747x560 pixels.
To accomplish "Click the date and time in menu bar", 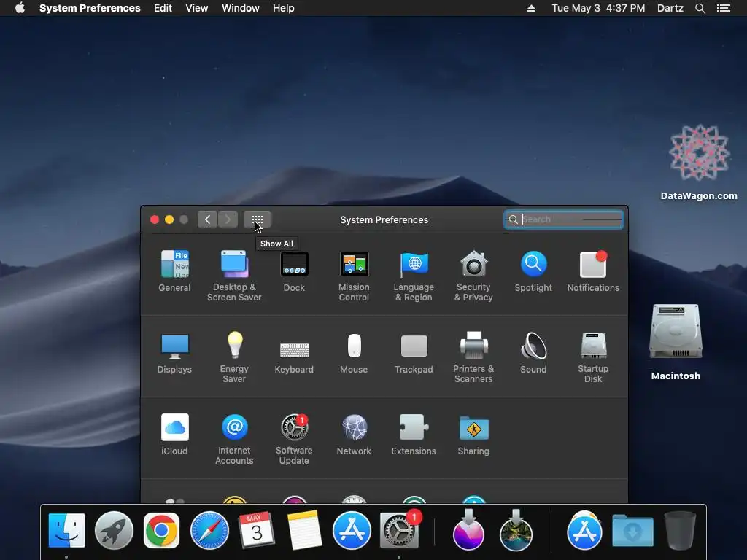I will 598,8.
